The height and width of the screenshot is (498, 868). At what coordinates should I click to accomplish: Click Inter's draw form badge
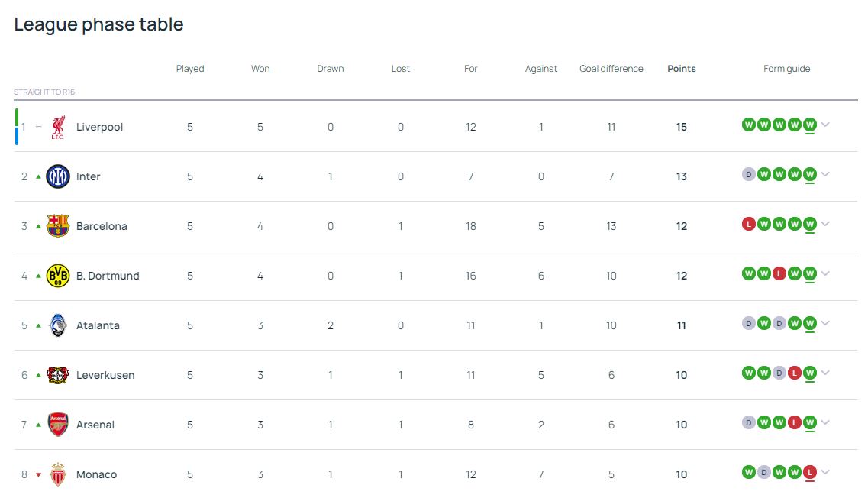tap(748, 174)
